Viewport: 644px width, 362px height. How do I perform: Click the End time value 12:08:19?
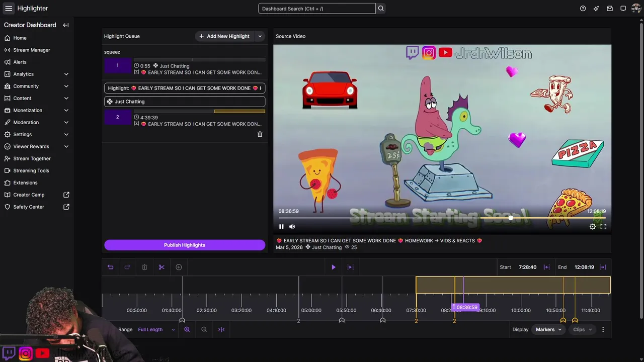584,267
